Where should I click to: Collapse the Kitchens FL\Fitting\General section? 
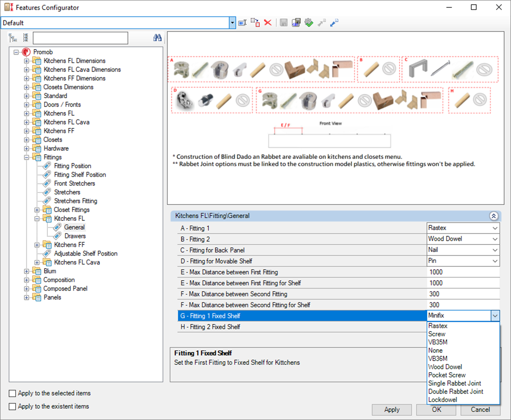[x=493, y=216]
